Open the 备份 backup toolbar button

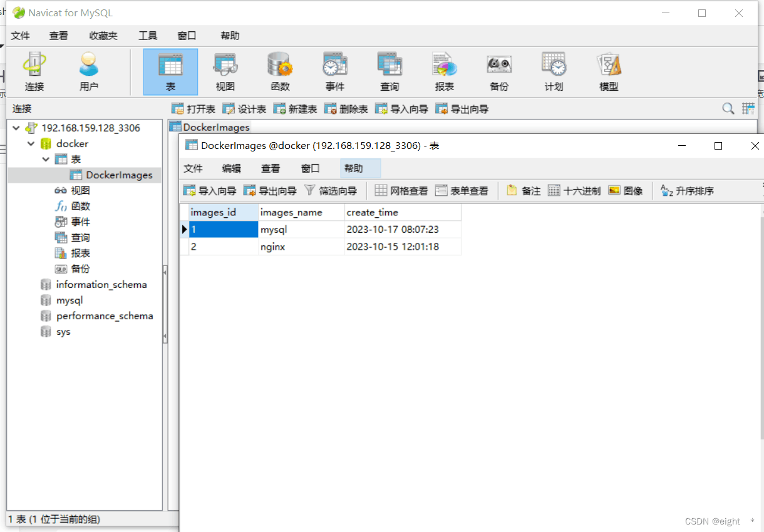tap(499, 71)
